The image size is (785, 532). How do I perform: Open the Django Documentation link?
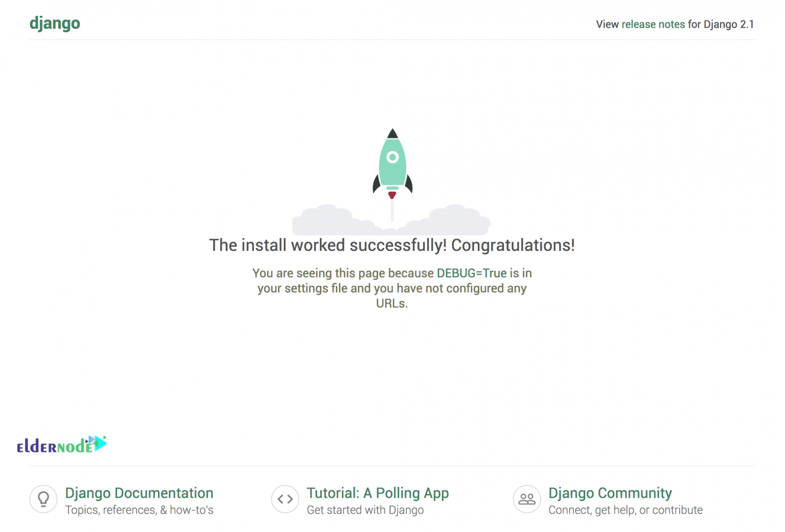(x=139, y=493)
